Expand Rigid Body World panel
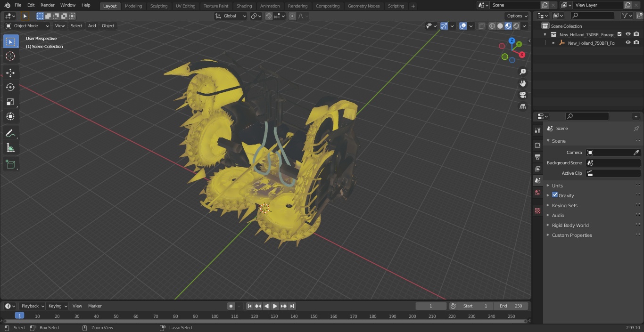Screen dimensions: 644x332 pyautogui.click(x=570, y=225)
